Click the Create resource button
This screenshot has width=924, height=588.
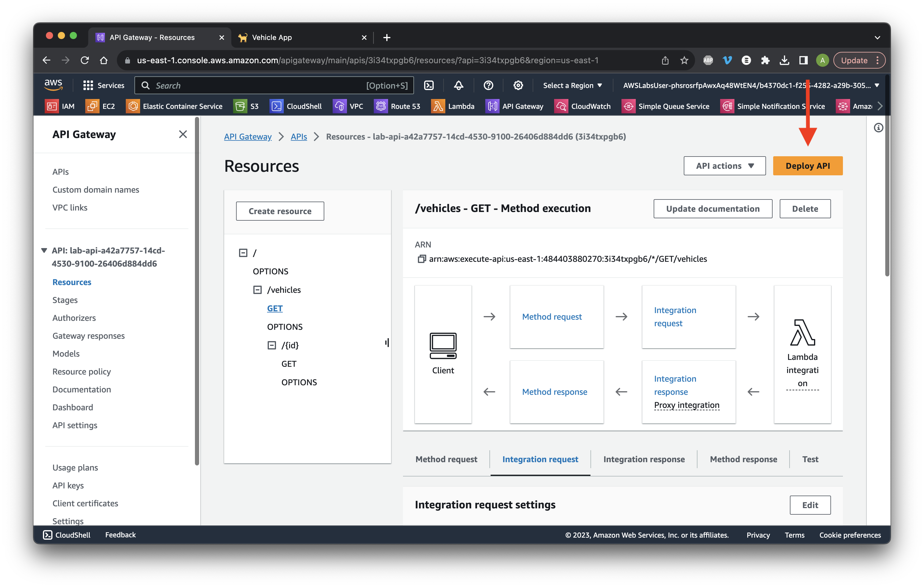(280, 211)
